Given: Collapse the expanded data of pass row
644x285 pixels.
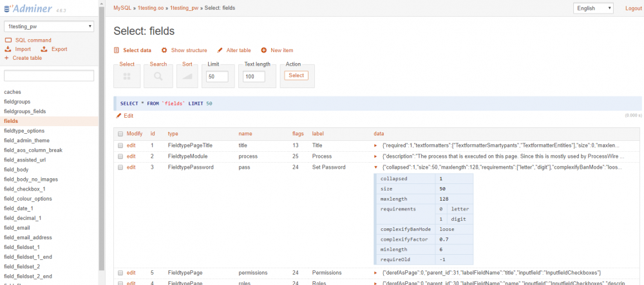Looking at the screenshot, I should [x=376, y=167].
